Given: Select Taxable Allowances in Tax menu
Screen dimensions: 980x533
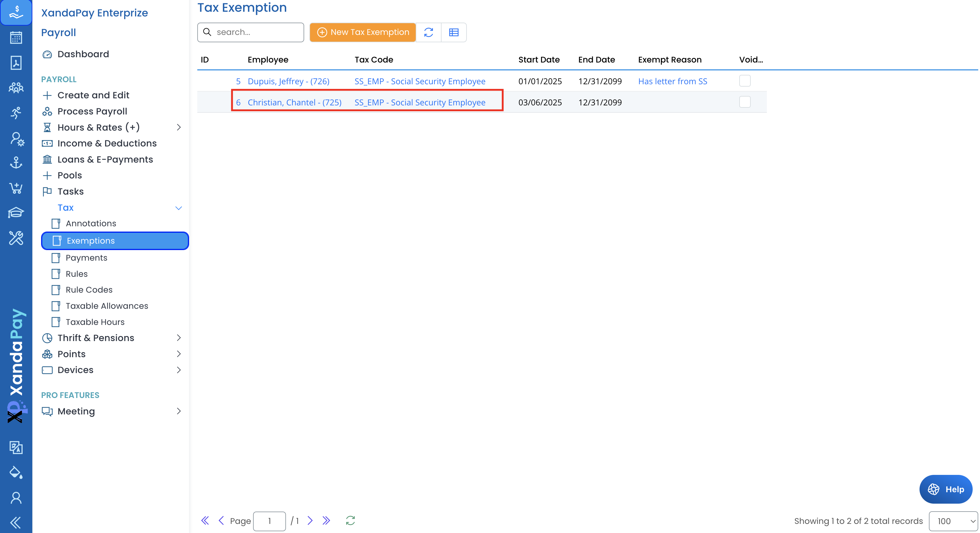Looking at the screenshot, I should (x=107, y=306).
